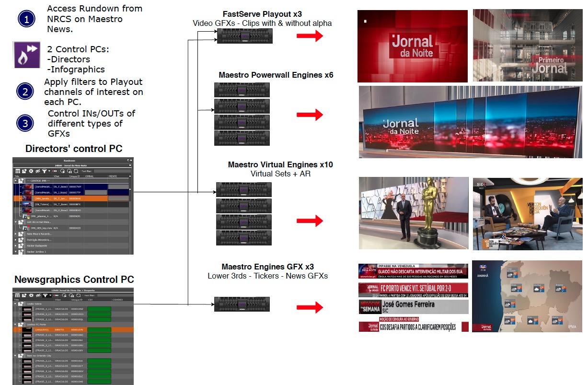588x385 pixels.
Task: Click the SN_T_Base1 VSlot cell
Action: coord(60,204)
